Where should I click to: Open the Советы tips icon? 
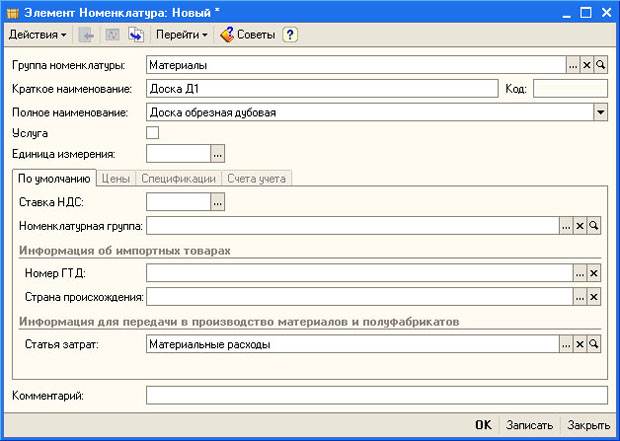pos(227,35)
